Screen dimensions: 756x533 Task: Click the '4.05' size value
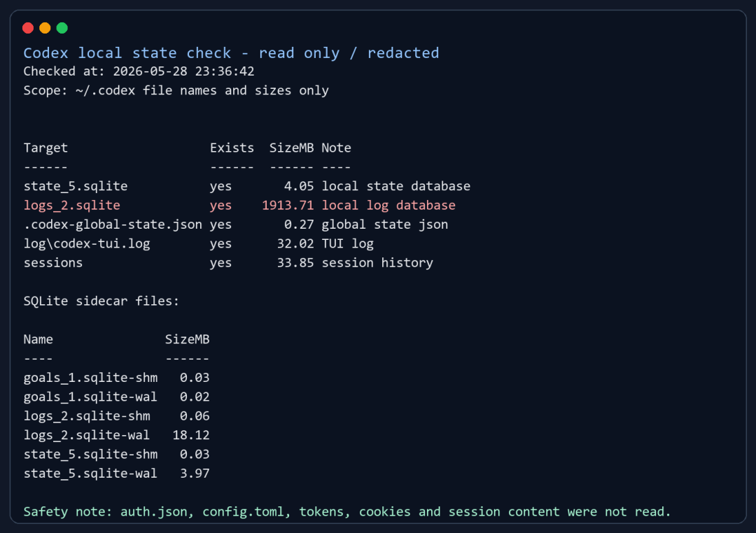pyautogui.click(x=299, y=186)
